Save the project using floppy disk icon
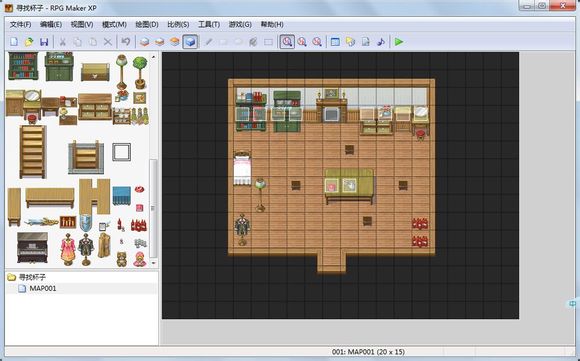 point(44,42)
